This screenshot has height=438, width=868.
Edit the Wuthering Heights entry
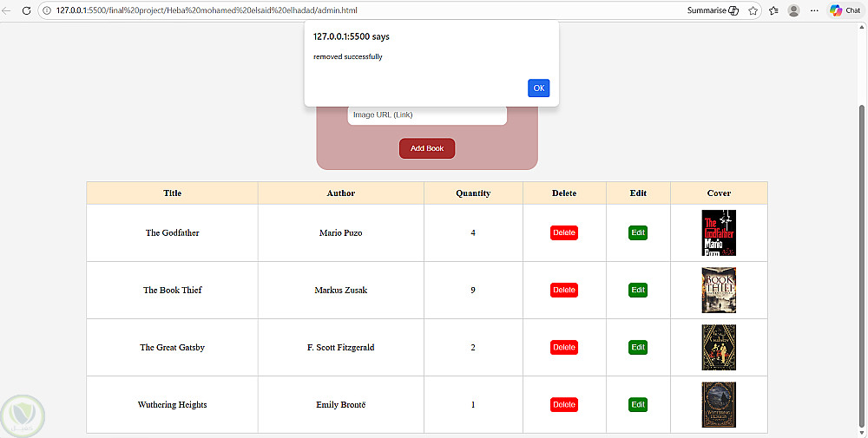(x=638, y=405)
